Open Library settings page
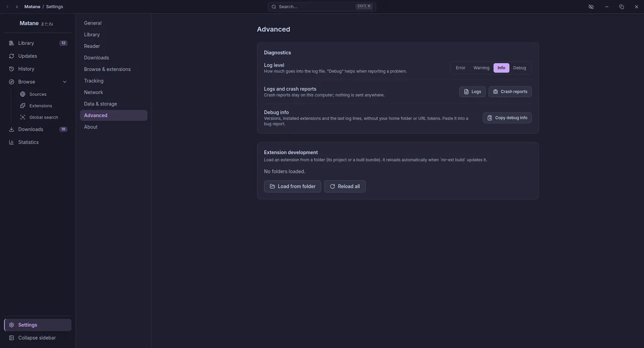This screenshot has width=644, height=348. 114,35
